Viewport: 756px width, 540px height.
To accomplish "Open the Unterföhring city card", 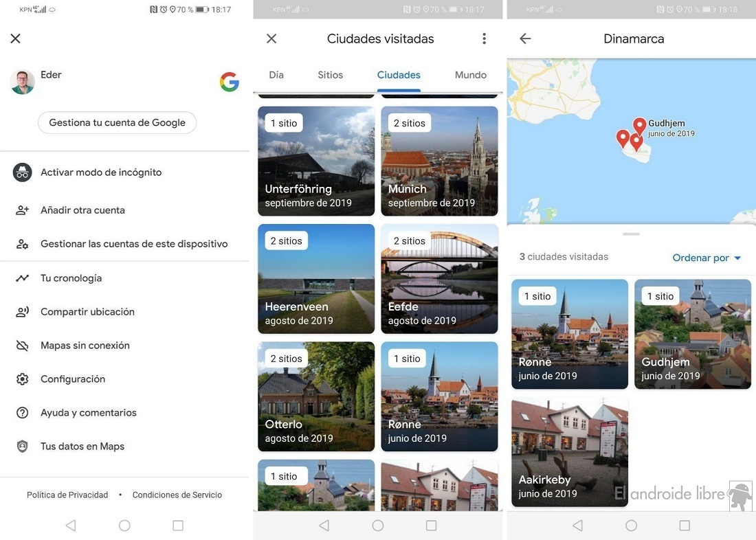I will point(316,161).
